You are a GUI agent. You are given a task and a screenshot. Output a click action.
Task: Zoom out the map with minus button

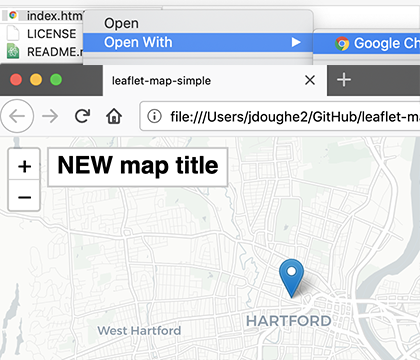(24, 197)
